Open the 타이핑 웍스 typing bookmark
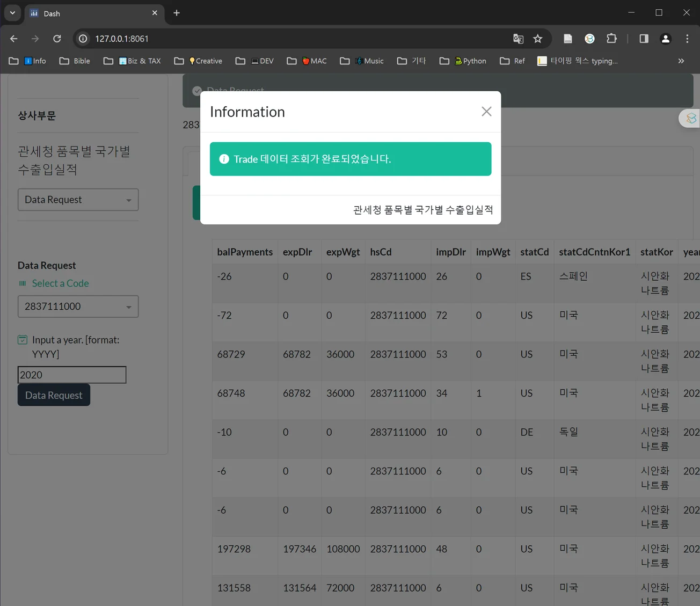This screenshot has width=700, height=606. click(x=578, y=61)
